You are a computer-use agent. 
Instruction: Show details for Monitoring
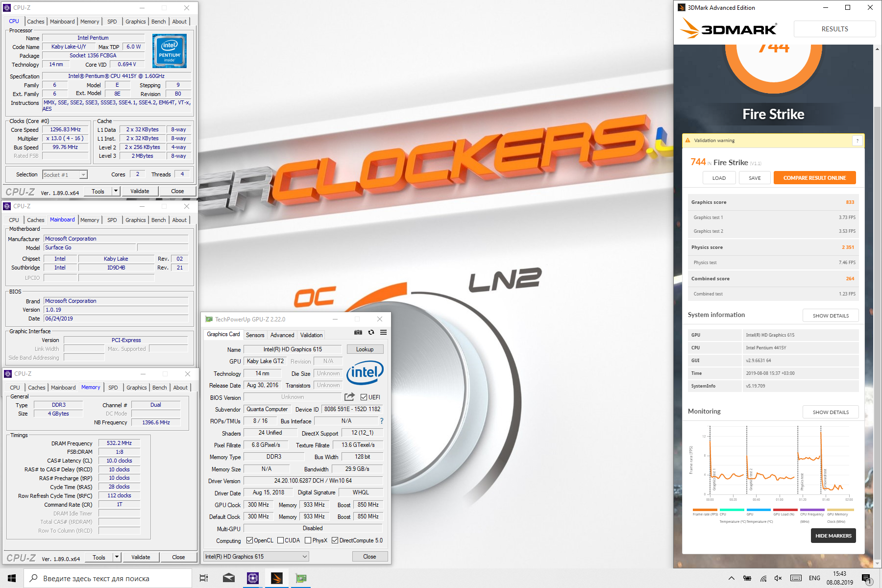[x=831, y=412]
